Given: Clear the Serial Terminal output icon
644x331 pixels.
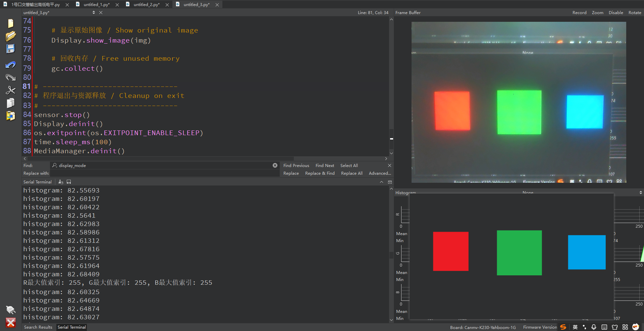Looking at the screenshot, I should [61, 182].
